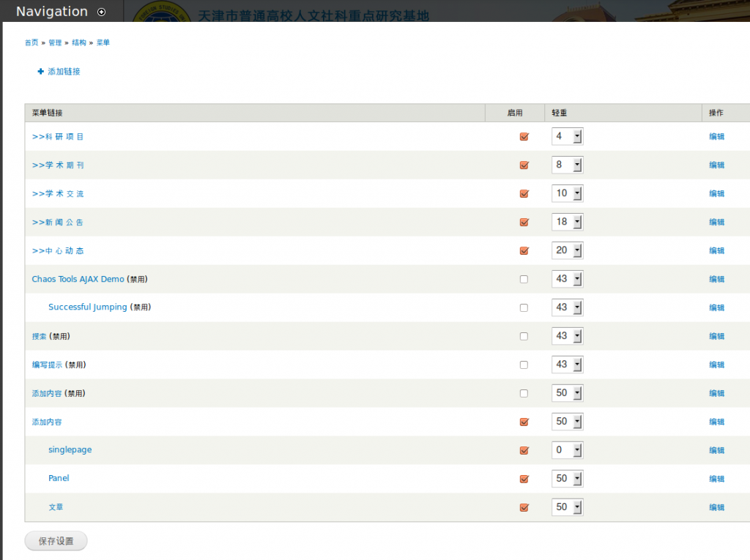Screen dimensions: 750x560
Task: Click 编辑 for Successful Jumping row
Action: pos(716,307)
